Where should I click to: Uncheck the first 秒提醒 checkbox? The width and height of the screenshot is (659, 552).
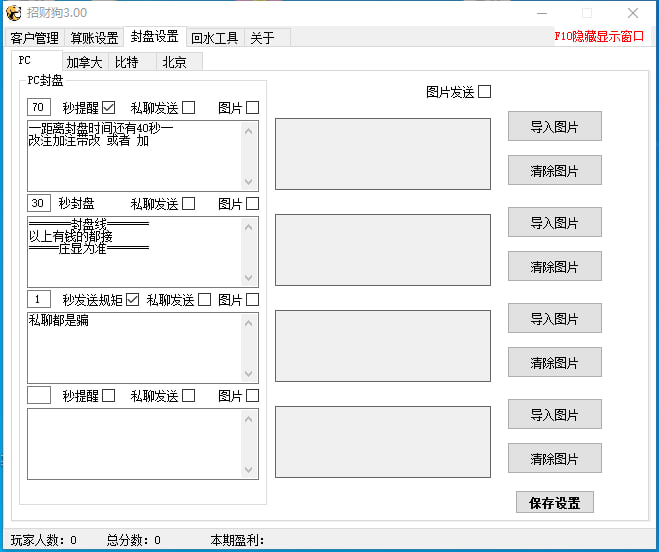click(x=109, y=108)
